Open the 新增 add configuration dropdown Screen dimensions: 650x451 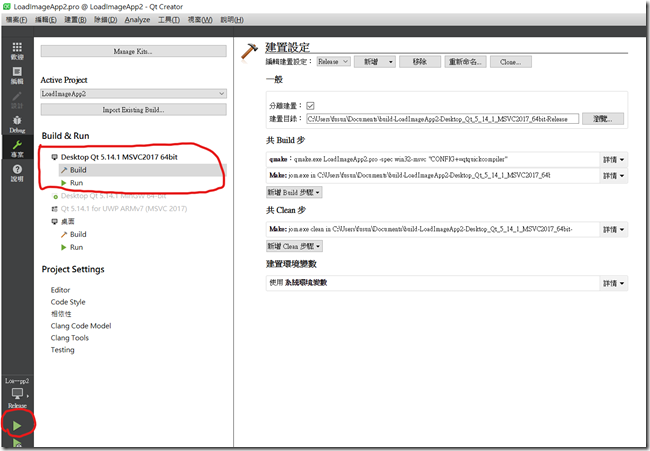[x=375, y=62]
